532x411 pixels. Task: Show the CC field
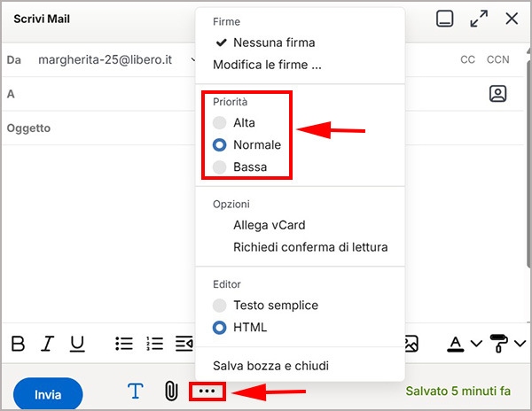click(x=467, y=59)
